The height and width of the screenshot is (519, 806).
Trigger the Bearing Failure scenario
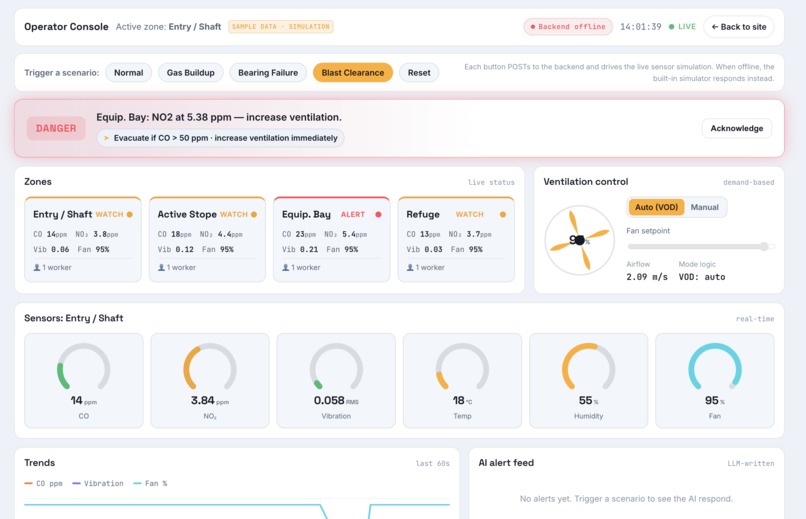(x=268, y=72)
